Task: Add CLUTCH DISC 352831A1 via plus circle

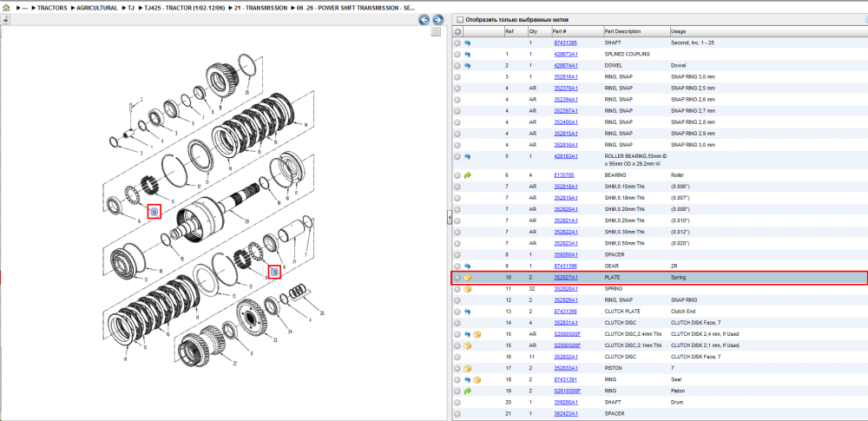Action: click(x=457, y=323)
